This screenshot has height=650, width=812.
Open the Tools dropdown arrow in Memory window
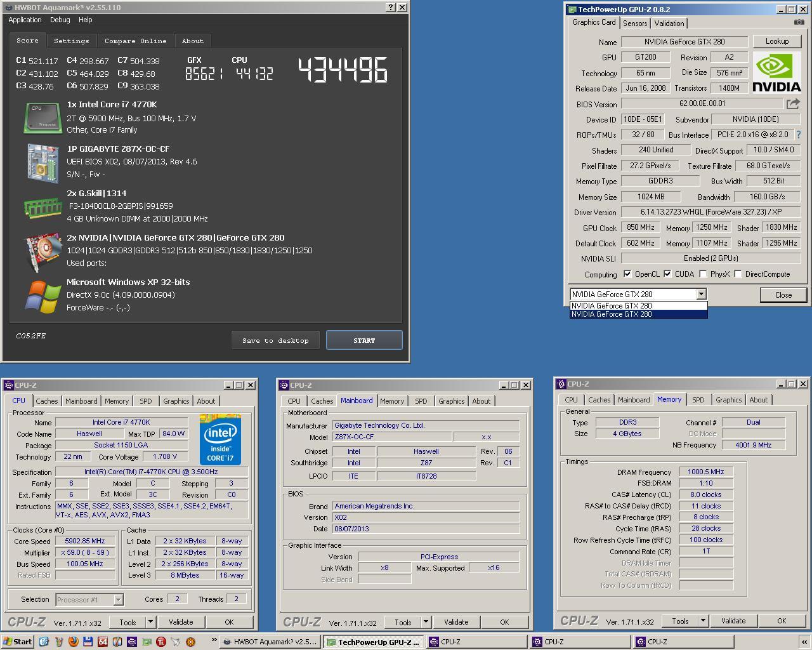click(703, 621)
